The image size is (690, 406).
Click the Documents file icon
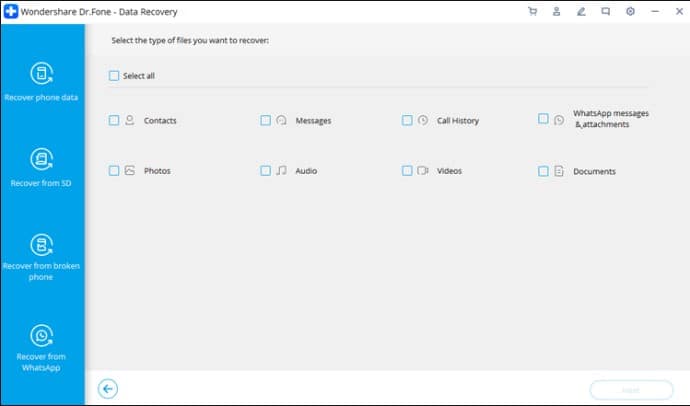(x=559, y=171)
